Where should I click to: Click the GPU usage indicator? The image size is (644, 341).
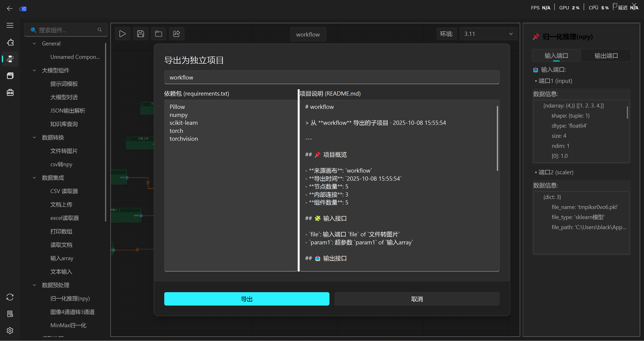tap(569, 8)
